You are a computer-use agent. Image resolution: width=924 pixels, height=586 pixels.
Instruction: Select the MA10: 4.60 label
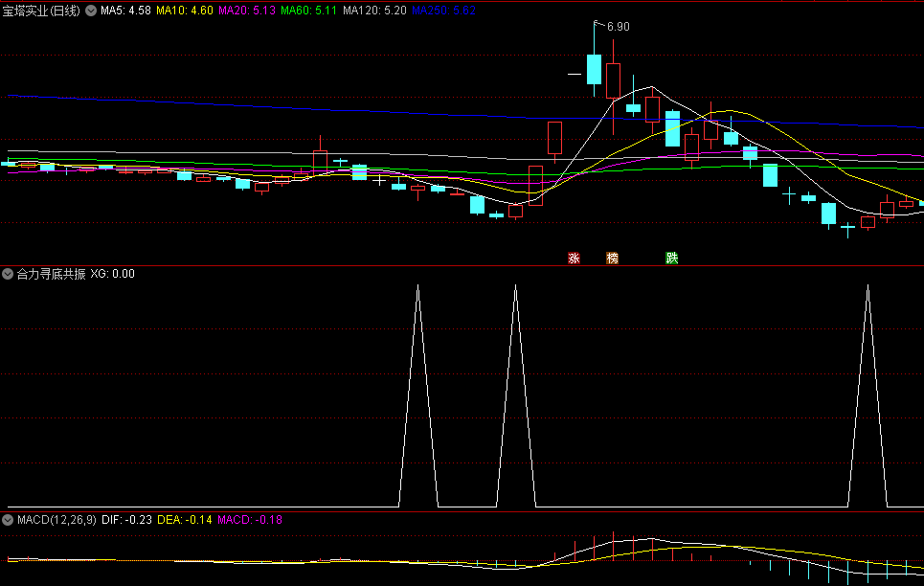(185, 11)
